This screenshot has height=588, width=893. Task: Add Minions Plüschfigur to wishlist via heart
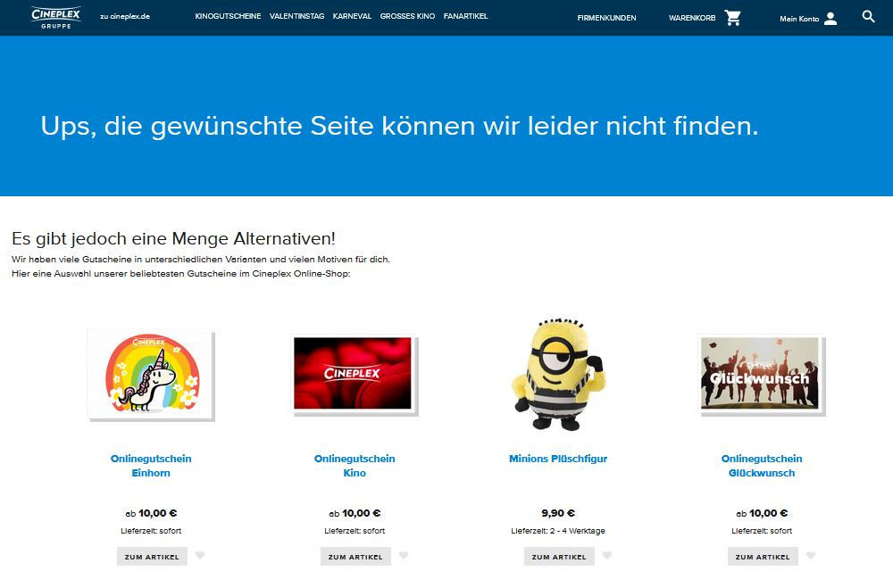(607, 556)
